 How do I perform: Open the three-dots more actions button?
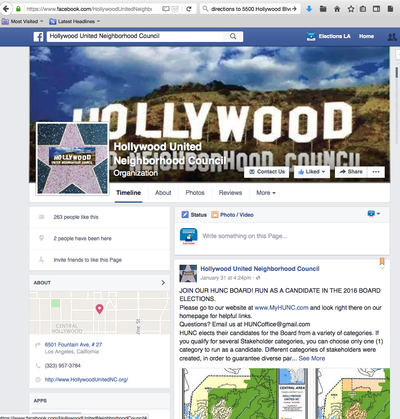(376, 172)
